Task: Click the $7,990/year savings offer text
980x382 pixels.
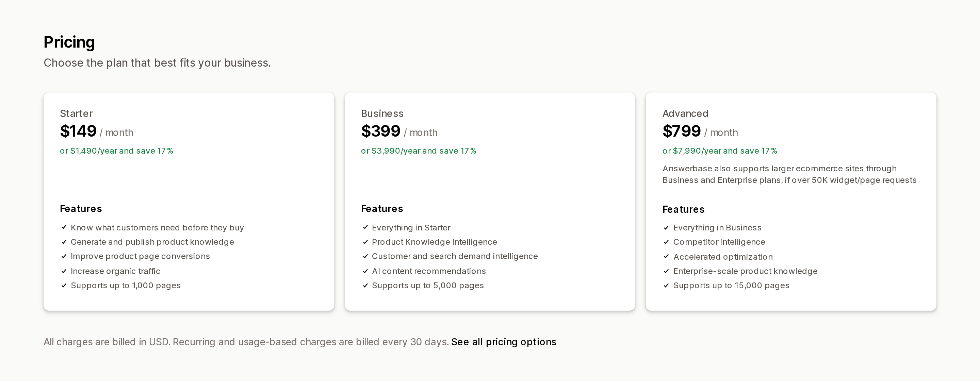Action: pyautogui.click(x=720, y=151)
